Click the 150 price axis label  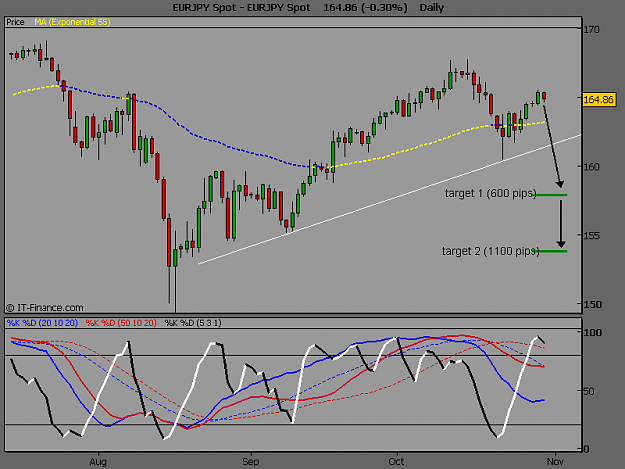(x=593, y=304)
